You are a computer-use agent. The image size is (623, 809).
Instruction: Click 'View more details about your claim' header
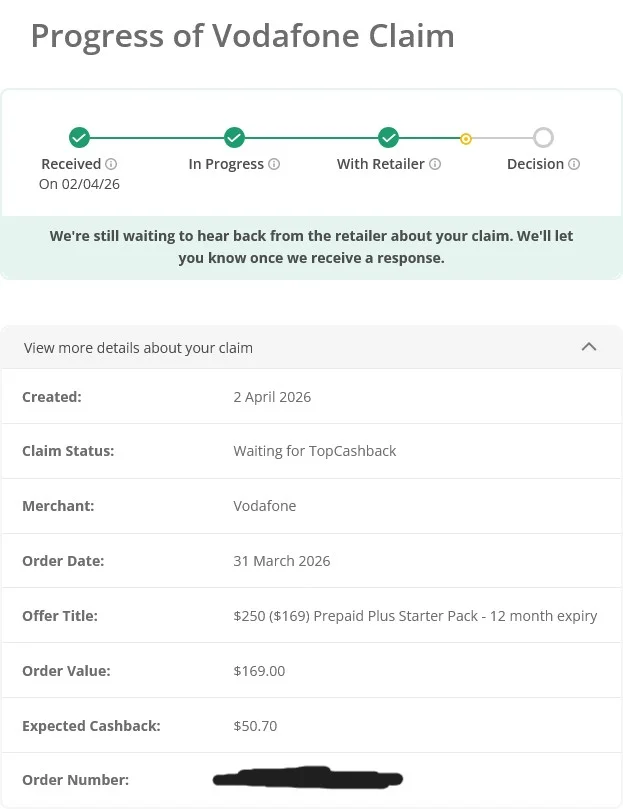311,347
